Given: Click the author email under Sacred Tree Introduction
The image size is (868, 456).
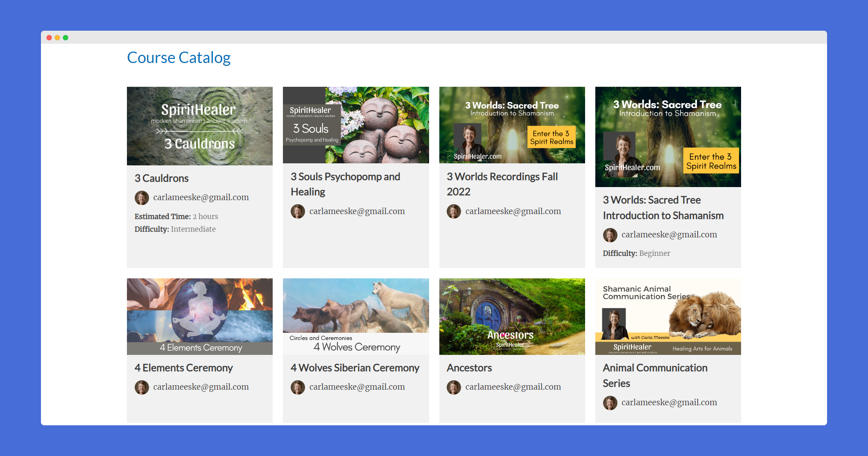Looking at the screenshot, I should pos(669,235).
